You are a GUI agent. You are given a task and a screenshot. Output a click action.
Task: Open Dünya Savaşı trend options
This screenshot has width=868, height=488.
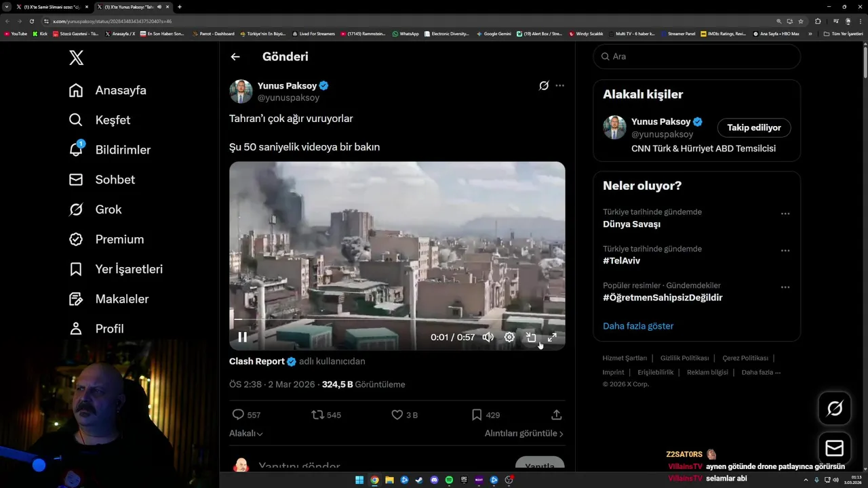click(x=785, y=213)
